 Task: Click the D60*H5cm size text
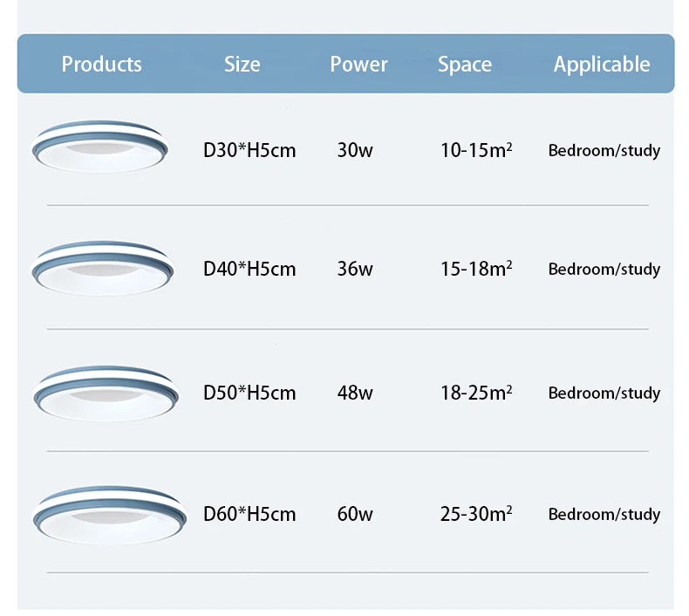tap(249, 514)
